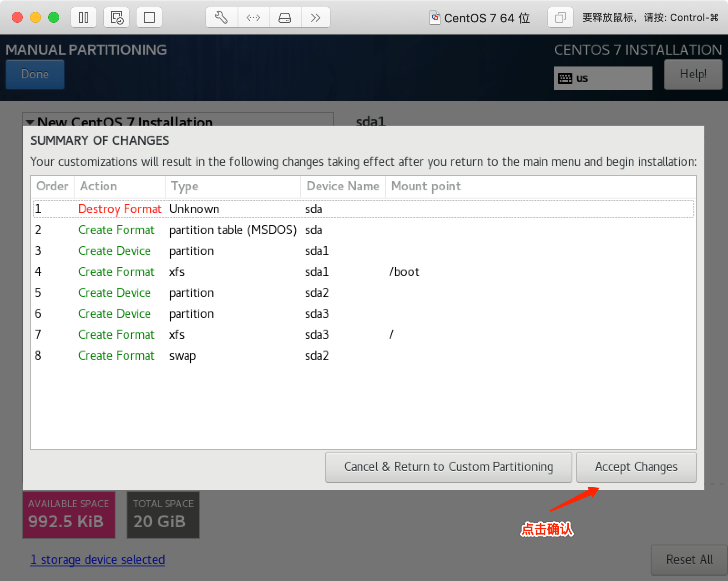Screen dimensions: 728x581
Task: Click Reset All button
Action: [689, 560]
